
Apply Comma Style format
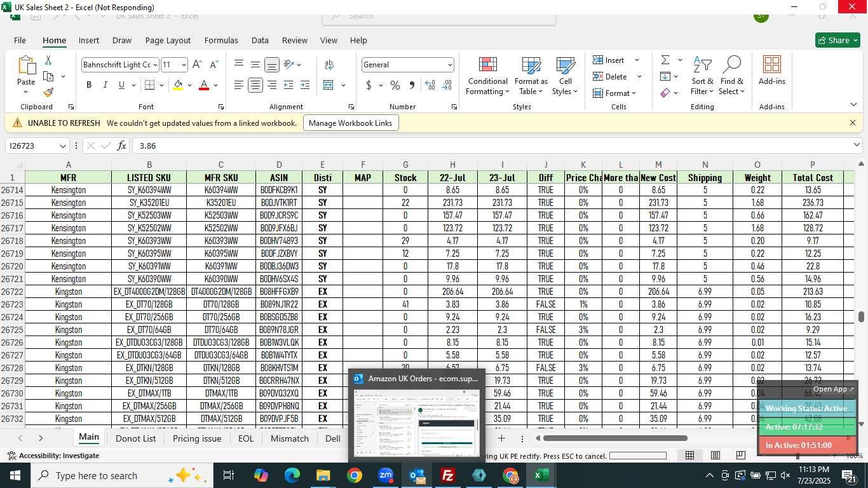pos(412,85)
